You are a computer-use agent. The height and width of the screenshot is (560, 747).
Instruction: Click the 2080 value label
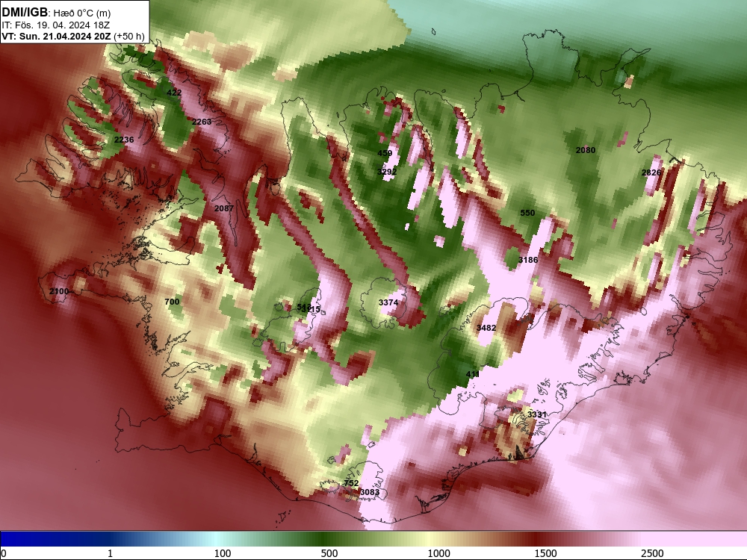point(586,150)
